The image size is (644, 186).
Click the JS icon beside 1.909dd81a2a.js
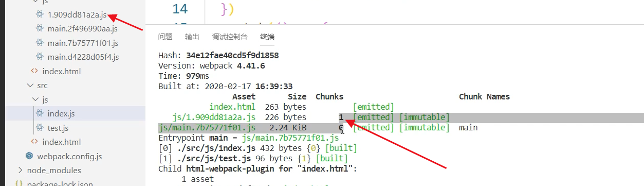coord(39,14)
